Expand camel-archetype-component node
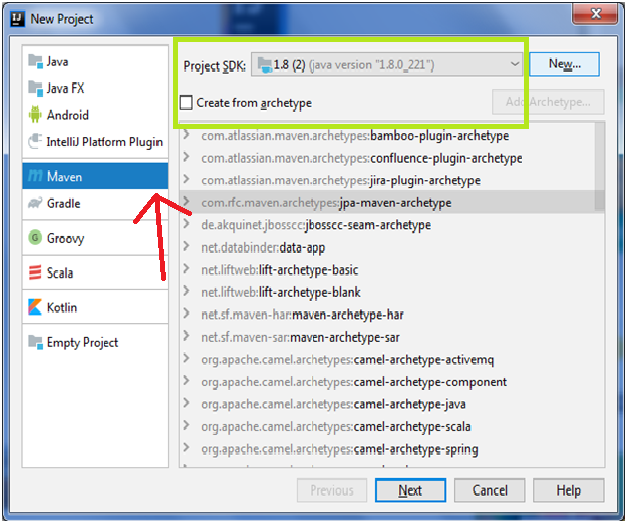The image size is (628, 521). pyautogui.click(x=186, y=381)
